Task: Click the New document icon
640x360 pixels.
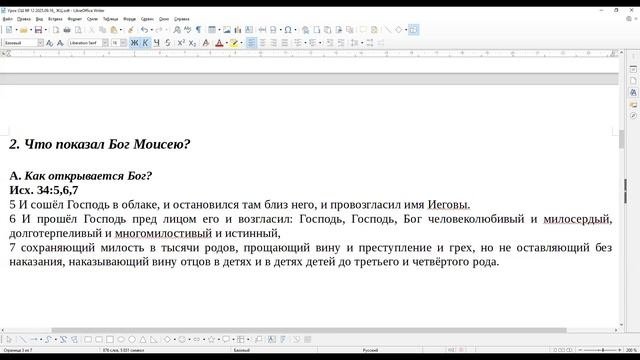Action: [x=9, y=30]
